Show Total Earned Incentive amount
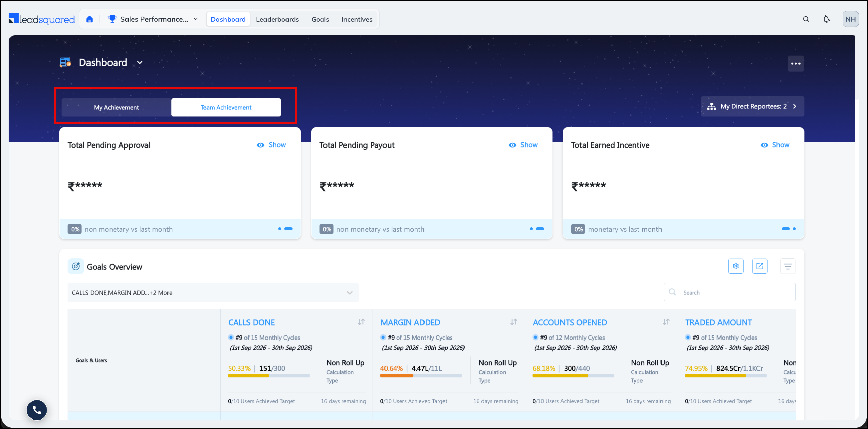The height and width of the screenshot is (429, 868). coord(775,145)
